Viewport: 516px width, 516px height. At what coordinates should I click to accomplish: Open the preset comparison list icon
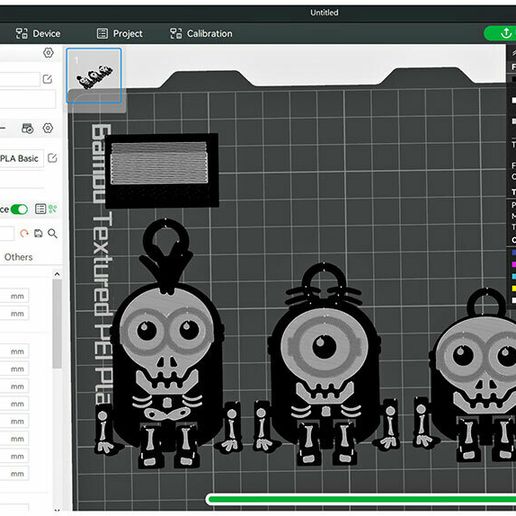(40, 209)
